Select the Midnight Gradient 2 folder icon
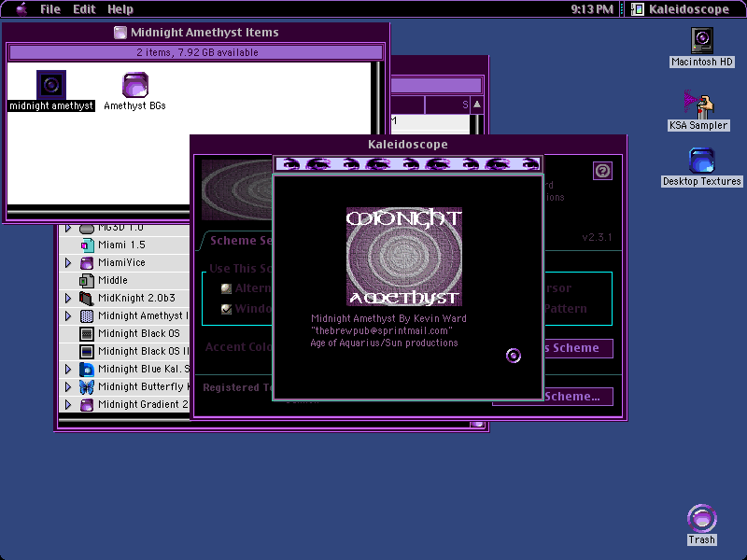The image size is (747, 560). [87, 405]
